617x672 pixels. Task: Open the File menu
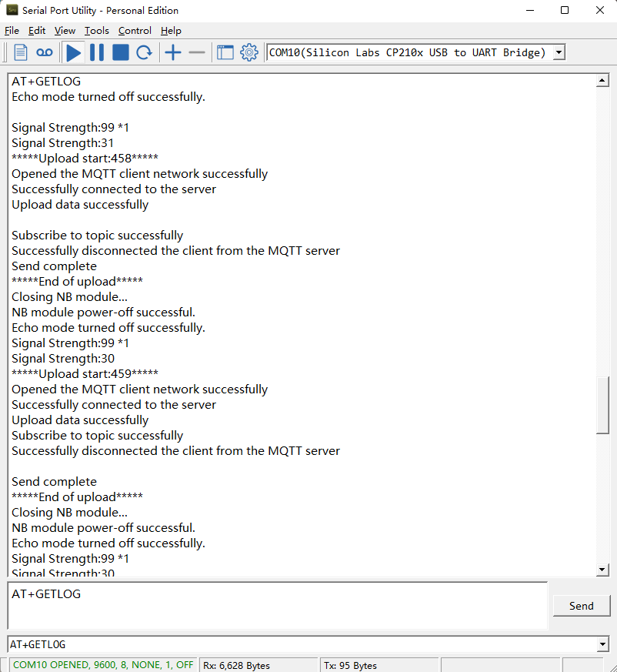[12, 31]
